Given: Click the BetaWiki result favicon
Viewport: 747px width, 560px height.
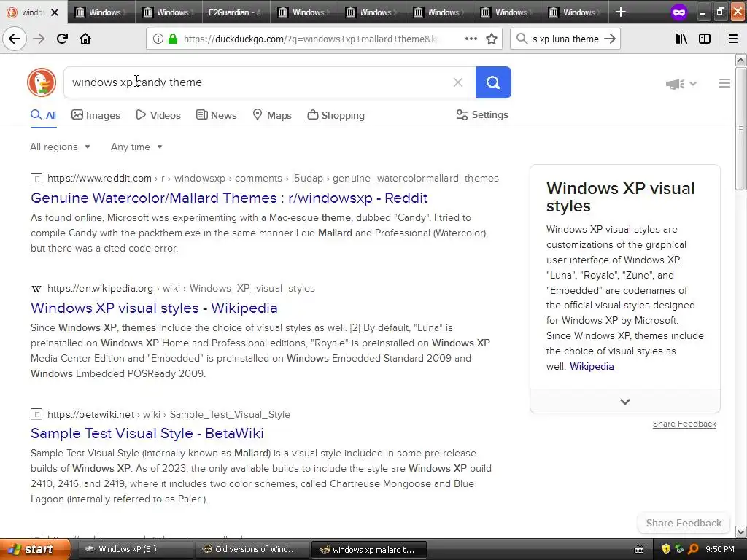Looking at the screenshot, I should tap(36, 414).
